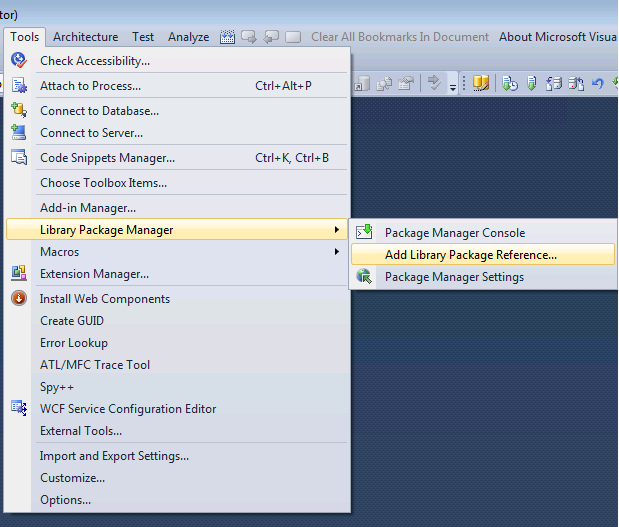Click the About Microsoft Visual Studio button

(x=557, y=37)
